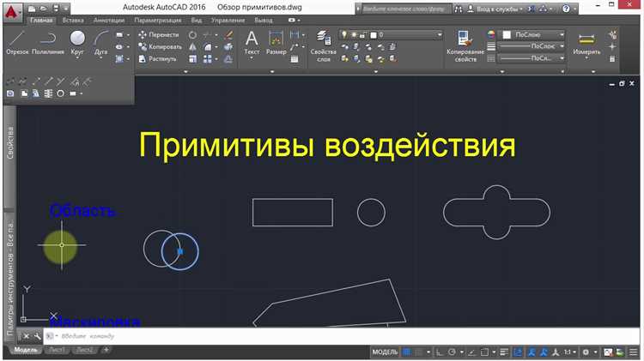The width and height of the screenshot is (644, 361).
Task: Switch to the Управление ribbon tab
Action: pyautogui.click(x=228, y=20)
